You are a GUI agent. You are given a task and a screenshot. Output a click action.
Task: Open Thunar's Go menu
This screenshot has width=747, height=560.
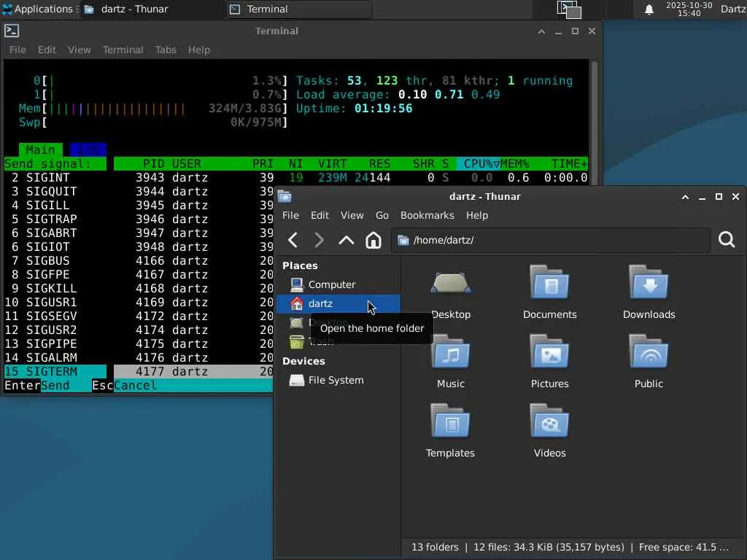(382, 215)
